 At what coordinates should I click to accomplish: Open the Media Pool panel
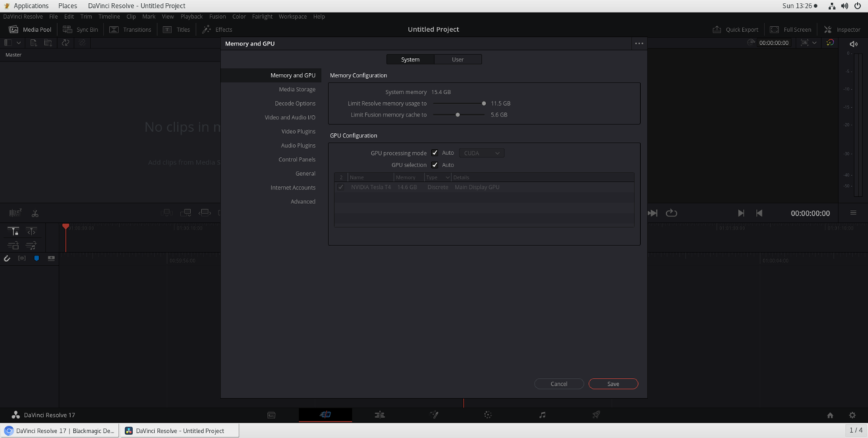click(30, 30)
